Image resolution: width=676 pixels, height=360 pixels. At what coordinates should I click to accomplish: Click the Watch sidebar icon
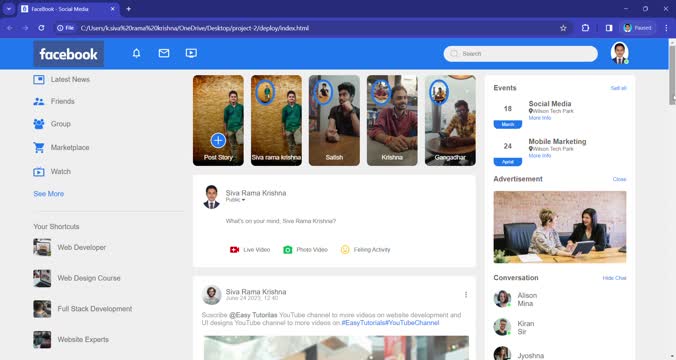(x=39, y=172)
